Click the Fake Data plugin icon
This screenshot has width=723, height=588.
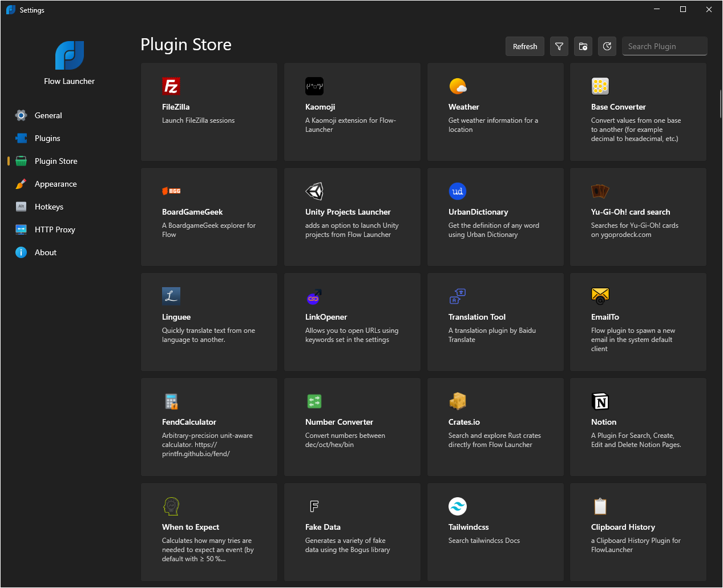click(314, 506)
